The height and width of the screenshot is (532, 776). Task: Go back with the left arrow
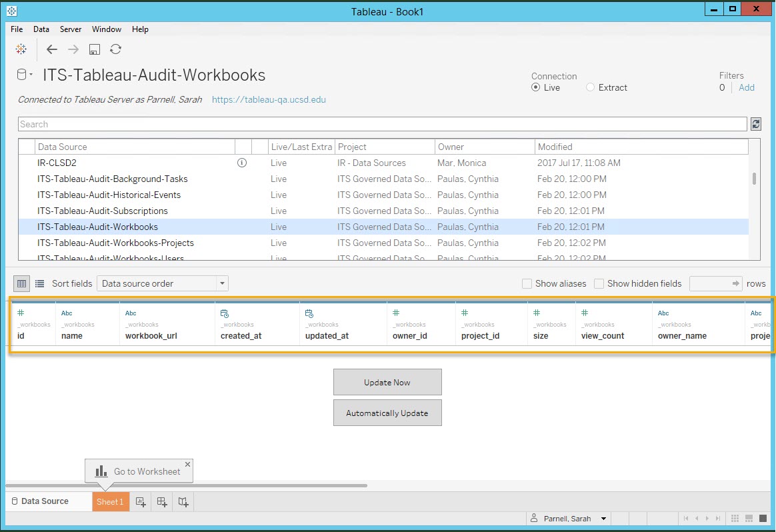click(x=51, y=49)
